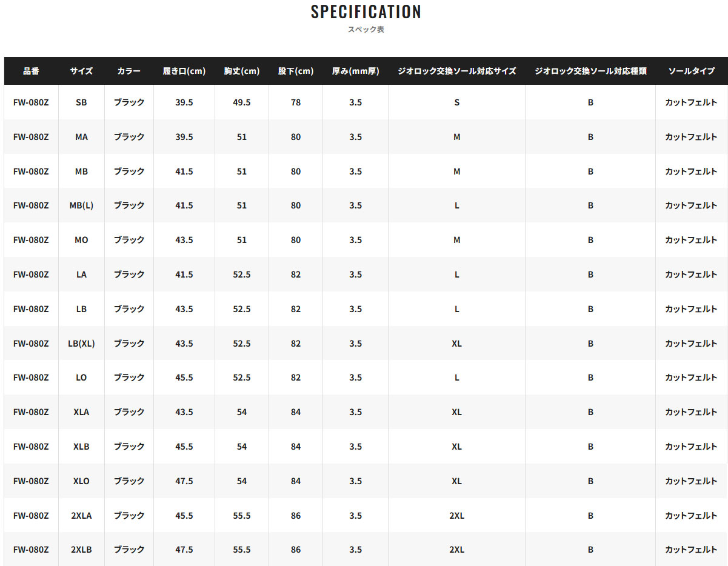Click the 厚み(mm厚) column header
The image size is (728, 566).
[356, 71]
